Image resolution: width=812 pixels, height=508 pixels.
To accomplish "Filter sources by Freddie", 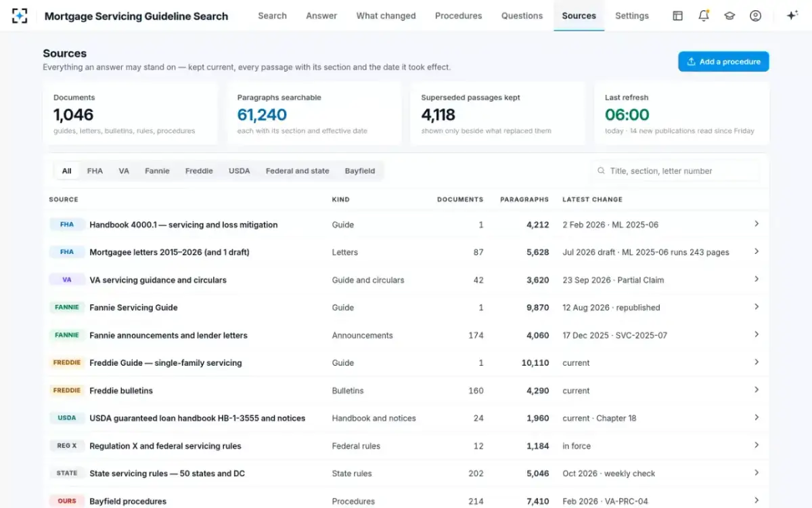I will coord(199,171).
